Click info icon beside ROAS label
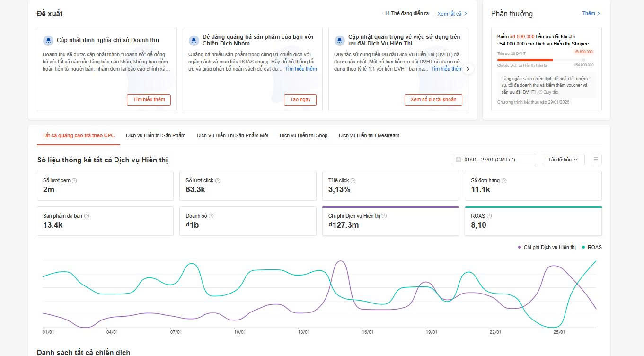This screenshot has width=644, height=356. click(489, 216)
